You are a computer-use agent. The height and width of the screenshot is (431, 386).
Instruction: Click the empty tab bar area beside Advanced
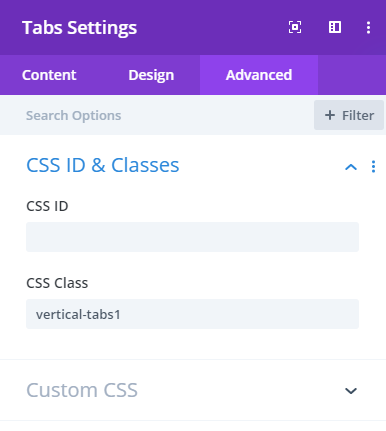point(352,75)
